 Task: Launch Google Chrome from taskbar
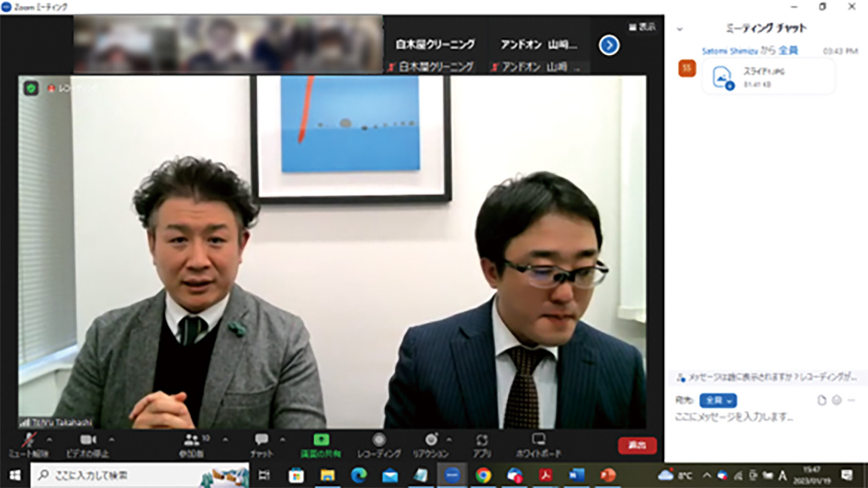point(483,475)
